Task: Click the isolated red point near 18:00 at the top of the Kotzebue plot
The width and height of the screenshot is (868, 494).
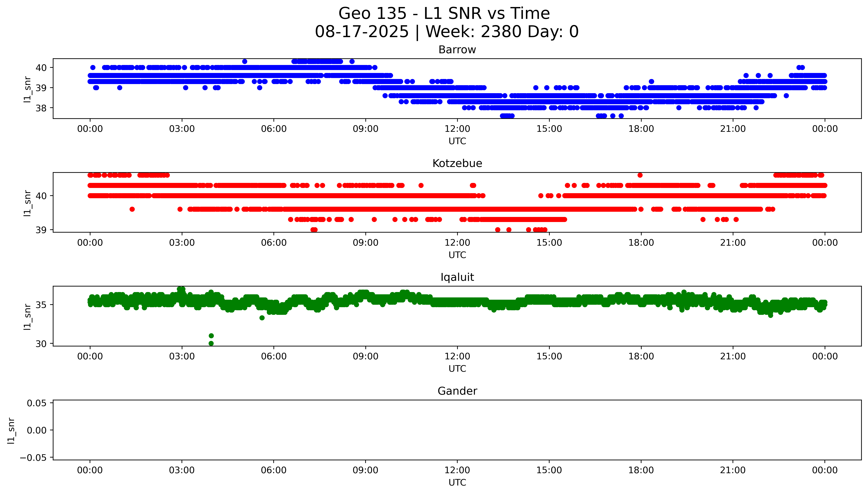Action: pyautogui.click(x=640, y=175)
